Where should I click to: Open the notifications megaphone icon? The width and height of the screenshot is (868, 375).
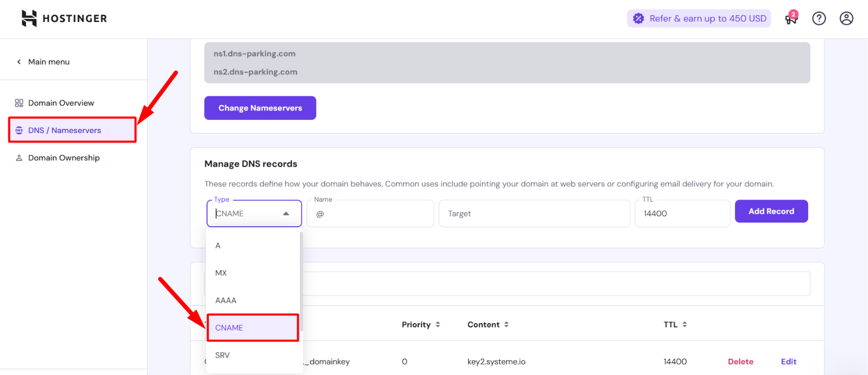click(x=791, y=18)
